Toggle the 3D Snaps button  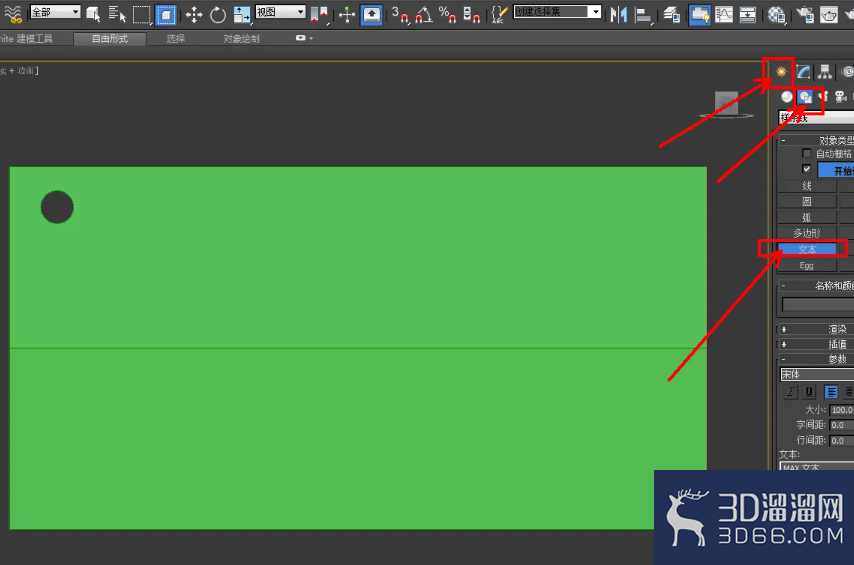pos(400,15)
